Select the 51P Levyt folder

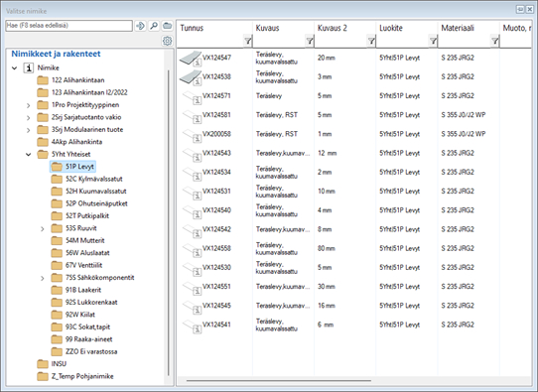point(72,167)
